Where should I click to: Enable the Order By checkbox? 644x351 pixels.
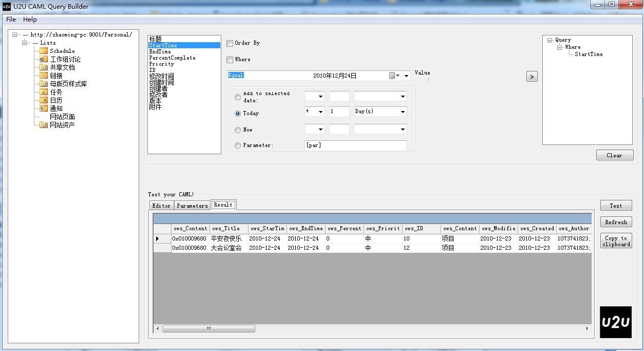click(230, 43)
